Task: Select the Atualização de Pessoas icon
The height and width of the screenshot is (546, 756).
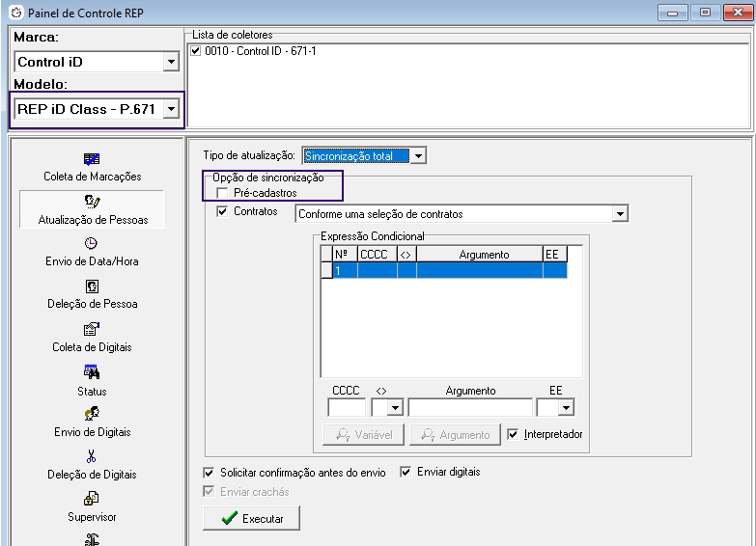Action: [x=92, y=202]
